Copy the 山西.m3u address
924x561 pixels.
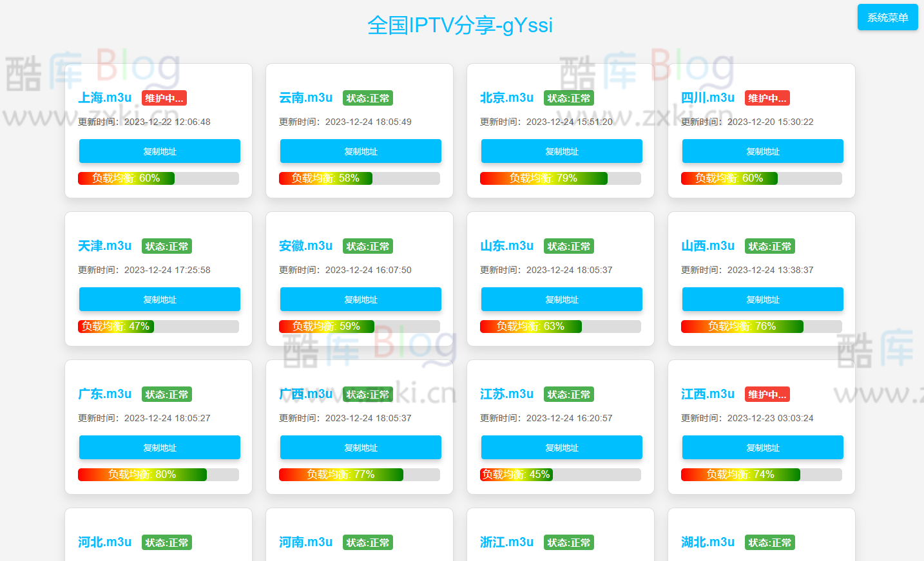[762, 299]
